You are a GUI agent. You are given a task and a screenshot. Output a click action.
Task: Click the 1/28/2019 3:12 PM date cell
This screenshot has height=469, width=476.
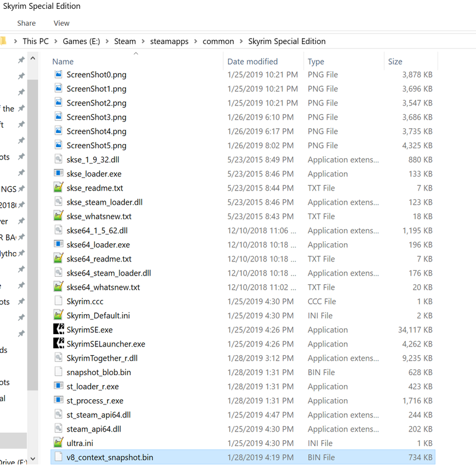coord(260,358)
